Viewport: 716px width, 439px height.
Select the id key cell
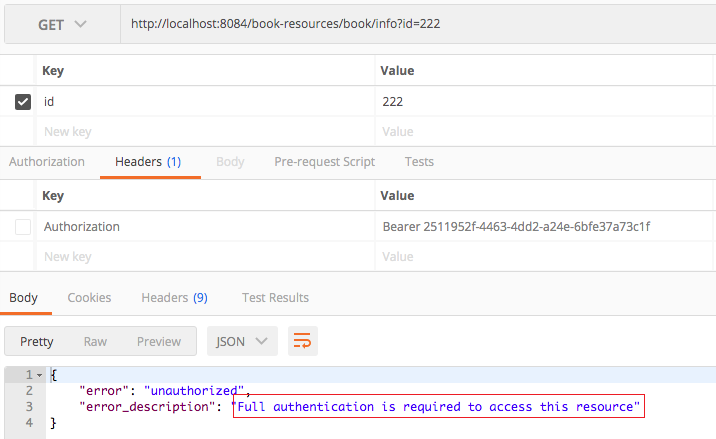[x=205, y=101]
